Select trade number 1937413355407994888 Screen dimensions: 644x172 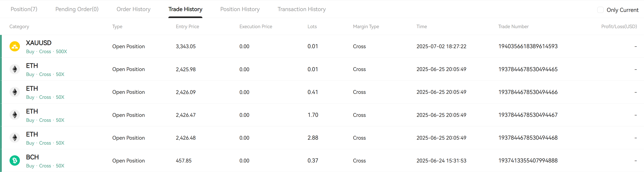528,160
